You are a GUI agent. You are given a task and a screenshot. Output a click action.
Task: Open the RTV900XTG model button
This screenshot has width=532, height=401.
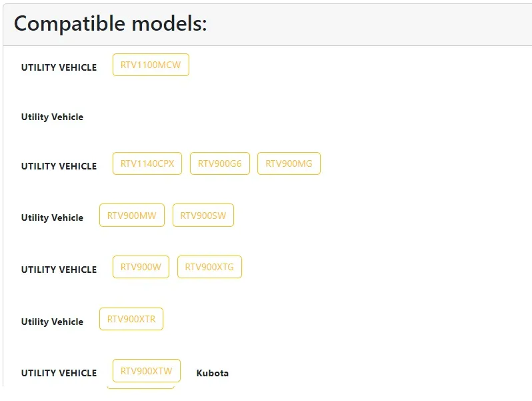(x=209, y=267)
